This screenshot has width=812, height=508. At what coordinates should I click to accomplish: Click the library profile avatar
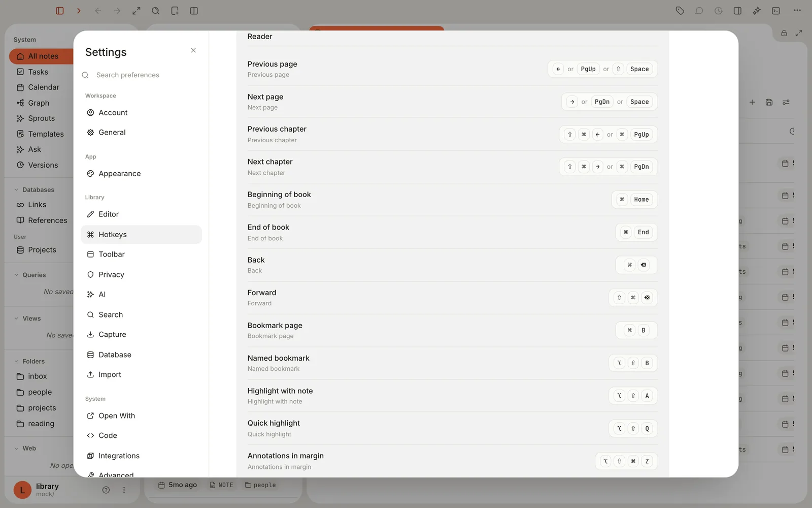(22, 490)
